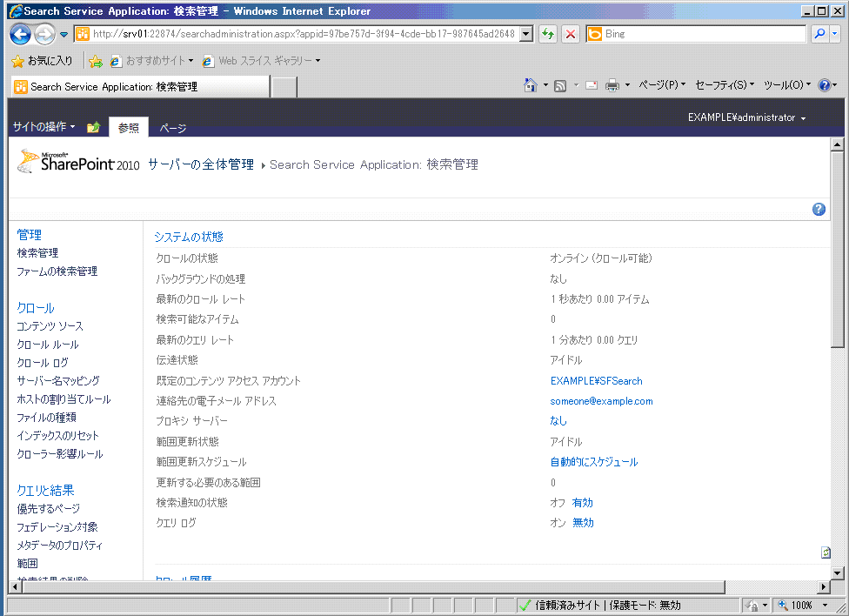Click the page icon in address bar

[83, 34]
